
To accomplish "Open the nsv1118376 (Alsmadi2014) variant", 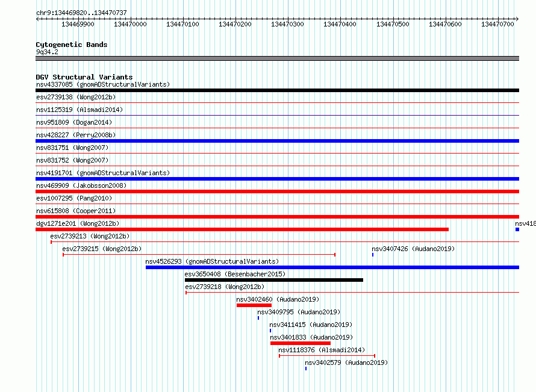I will click(x=322, y=350).
